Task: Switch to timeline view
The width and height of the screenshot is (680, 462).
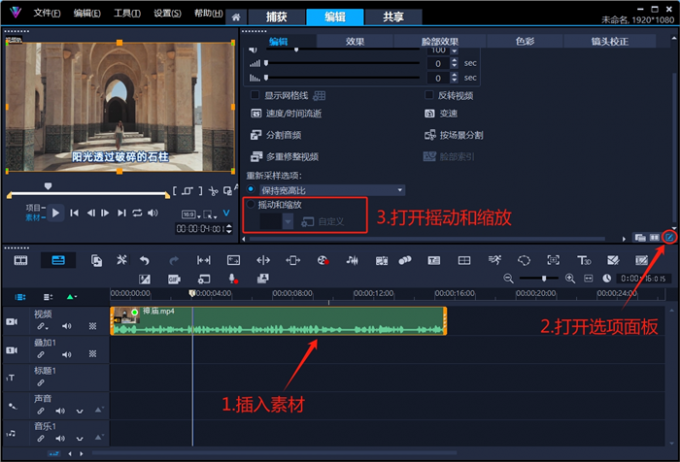Action: tap(58, 260)
